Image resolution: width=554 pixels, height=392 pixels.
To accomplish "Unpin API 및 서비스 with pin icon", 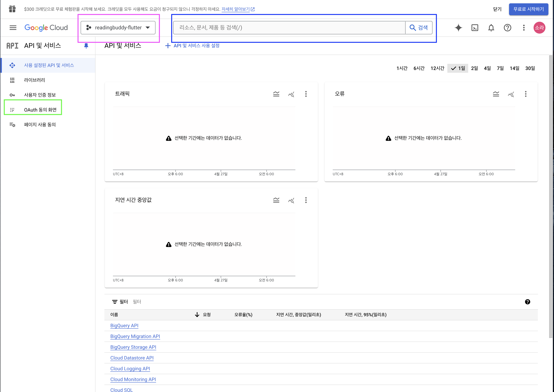I will click(86, 46).
